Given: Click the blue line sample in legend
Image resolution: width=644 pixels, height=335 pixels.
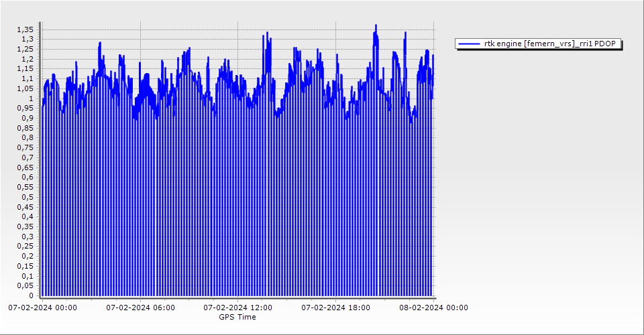Looking at the screenshot, I should (x=470, y=44).
